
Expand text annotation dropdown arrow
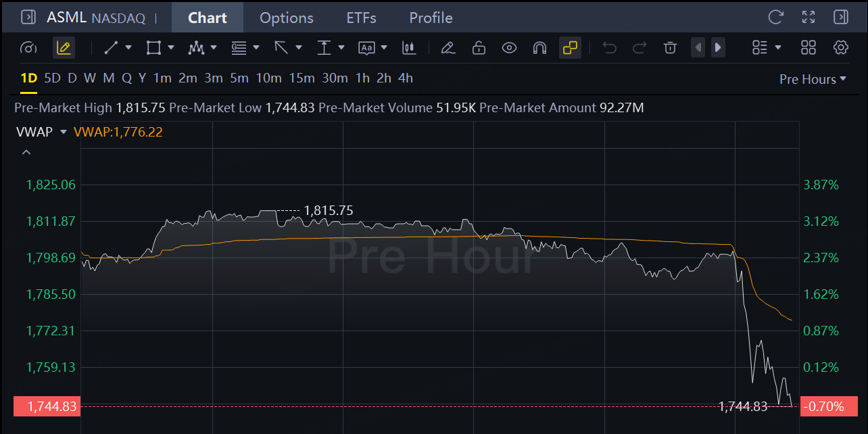[384, 47]
